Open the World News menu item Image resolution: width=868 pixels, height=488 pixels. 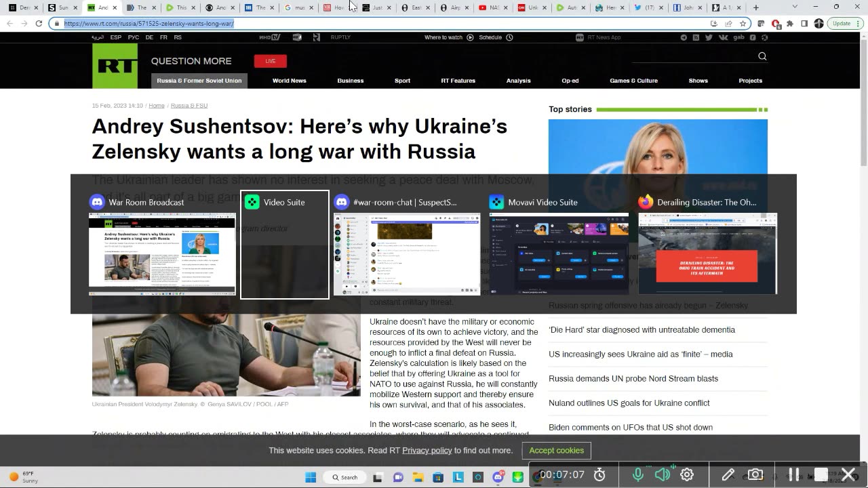[290, 81]
